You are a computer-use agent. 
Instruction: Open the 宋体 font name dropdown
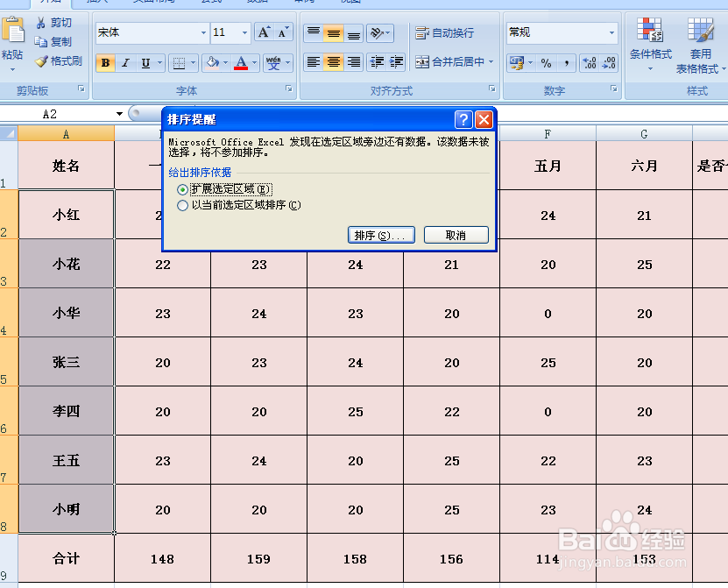203,32
